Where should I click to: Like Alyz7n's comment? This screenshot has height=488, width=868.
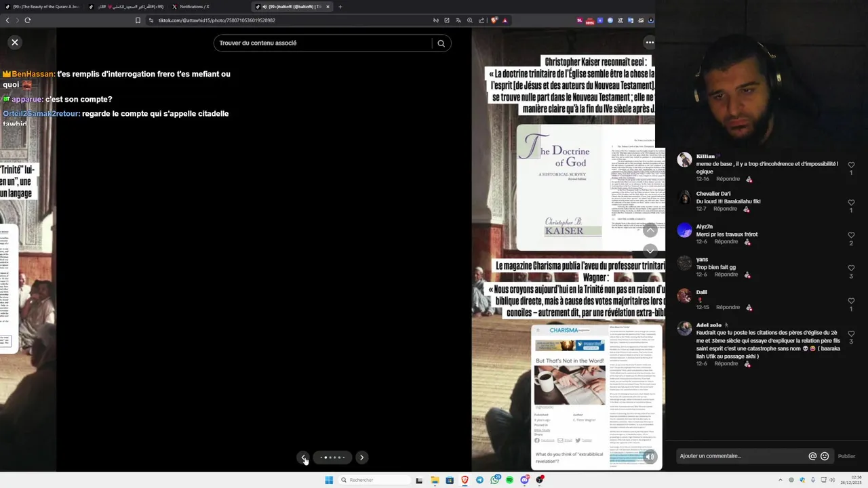[851, 235]
